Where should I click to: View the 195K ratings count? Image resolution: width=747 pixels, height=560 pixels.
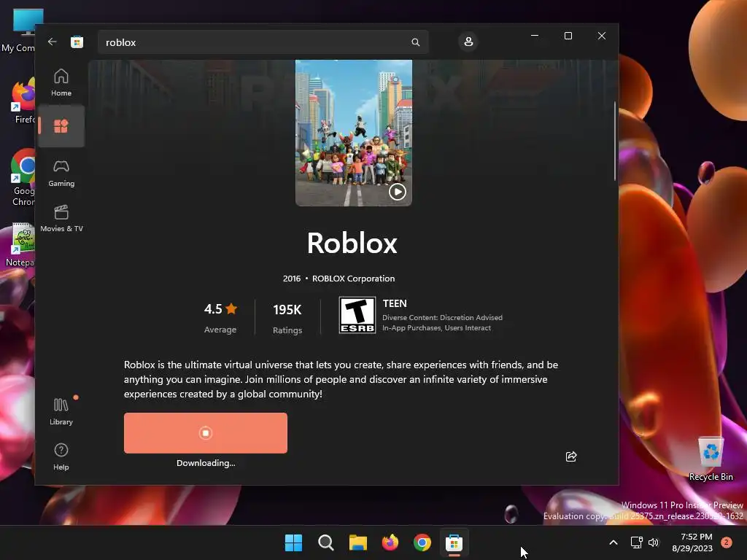pyautogui.click(x=287, y=318)
